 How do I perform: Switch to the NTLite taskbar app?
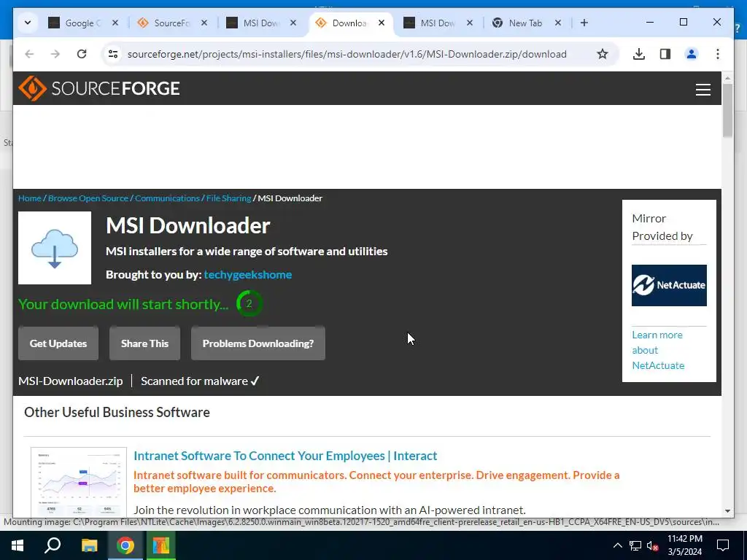161,545
